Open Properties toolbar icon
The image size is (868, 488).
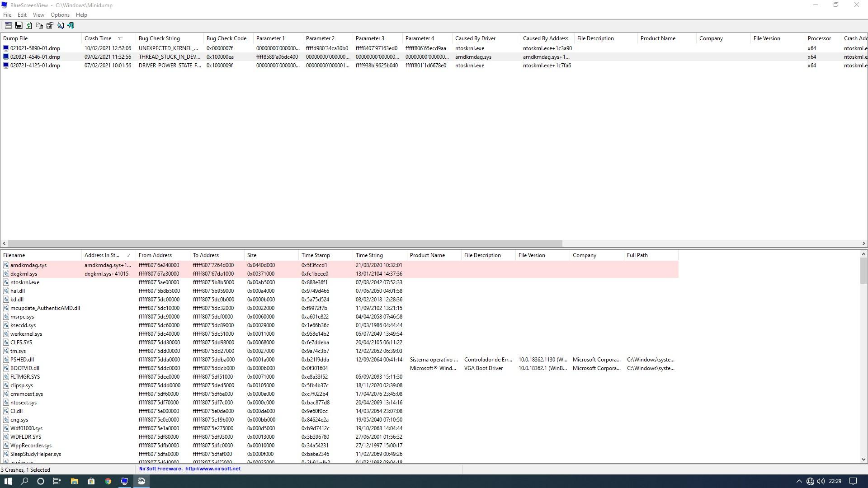coord(50,26)
